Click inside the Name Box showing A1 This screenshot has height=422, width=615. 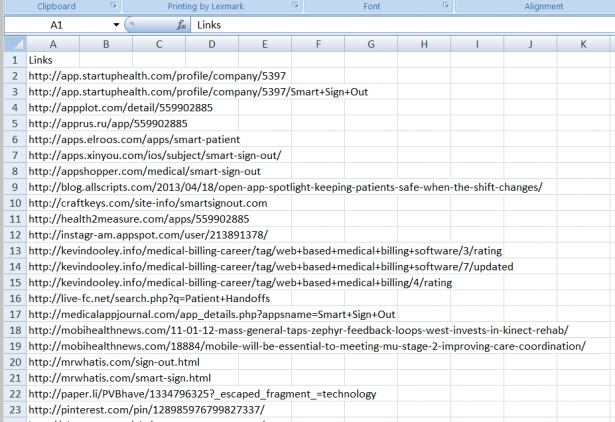tap(60, 24)
